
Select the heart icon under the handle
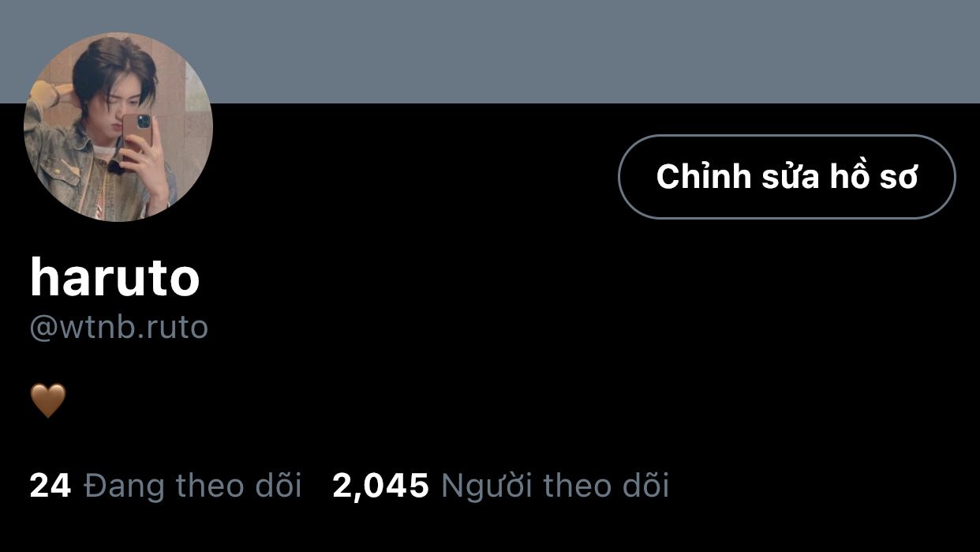(x=48, y=400)
